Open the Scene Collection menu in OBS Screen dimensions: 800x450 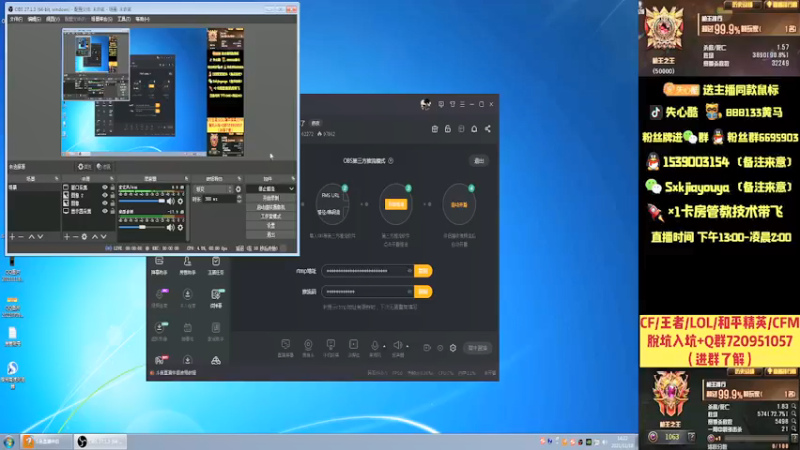pyautogui.click(x=102, y=19)
